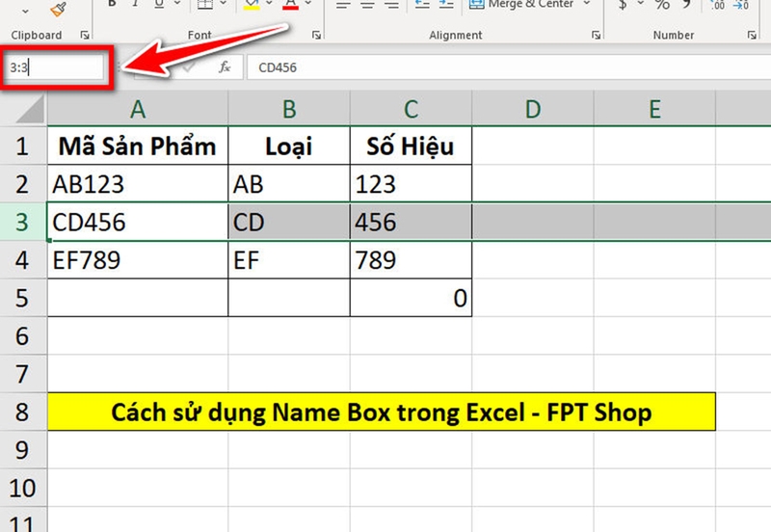771x532 pixels.
Task: Click the Merge & Center button
Action: click(x=521, y=5)
